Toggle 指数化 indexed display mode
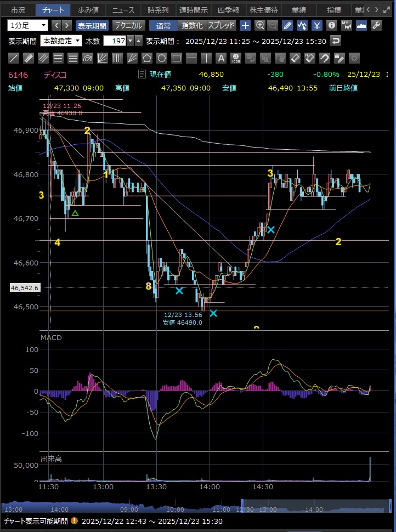Image resolution: width=396 pixels, height=532 pixels. pos(192,25)
